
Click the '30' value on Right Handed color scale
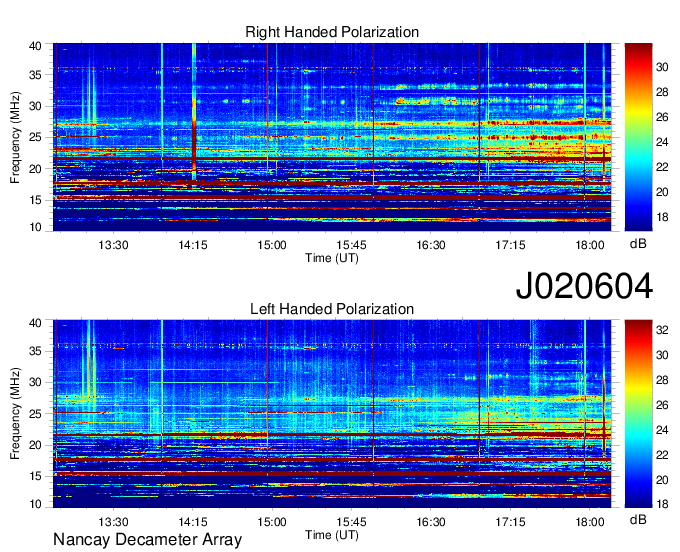click(662, 67)
